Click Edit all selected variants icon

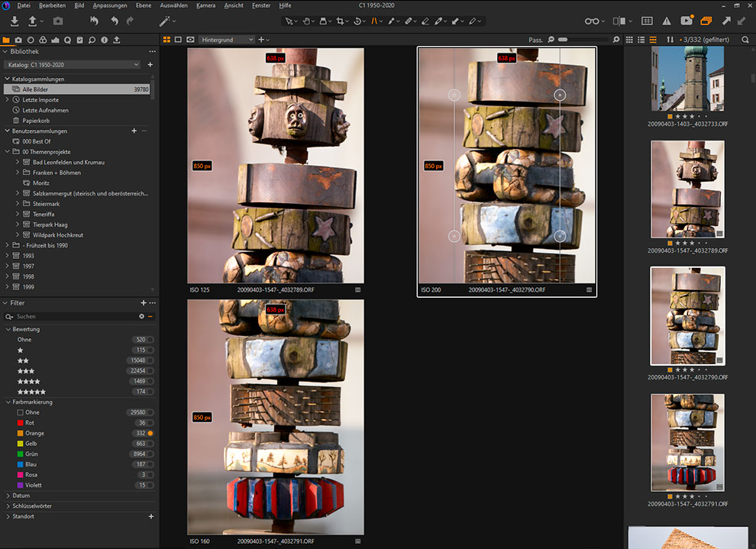pyautogui.click(x=706, y=21)
